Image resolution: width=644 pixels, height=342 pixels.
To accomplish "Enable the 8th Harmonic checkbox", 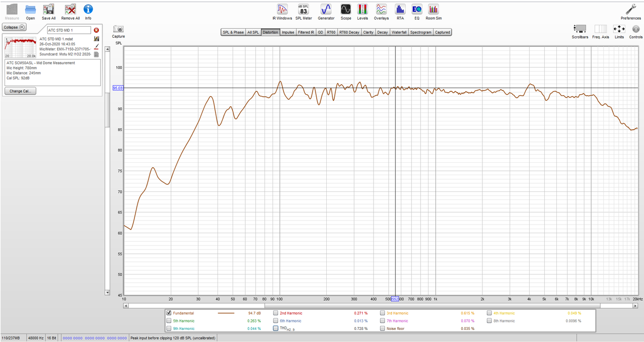I will (489, 320).
